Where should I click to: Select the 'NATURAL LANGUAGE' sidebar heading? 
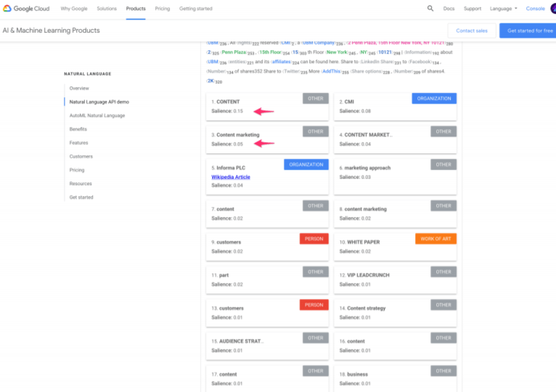click(x=88, y=74)
